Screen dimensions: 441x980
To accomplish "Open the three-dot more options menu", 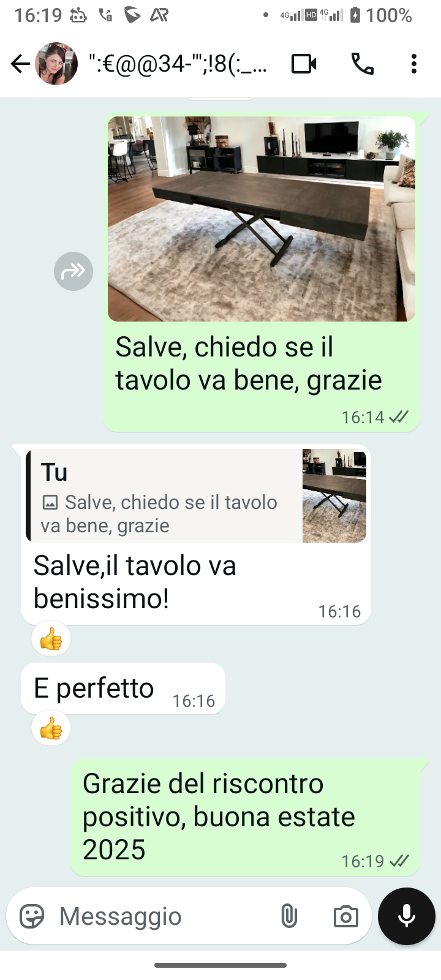I will (414, 64).
